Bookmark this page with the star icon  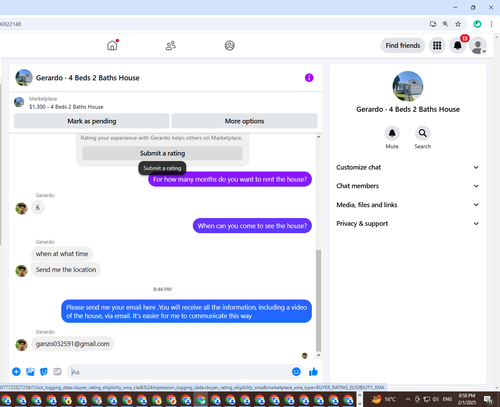[458, 24]
